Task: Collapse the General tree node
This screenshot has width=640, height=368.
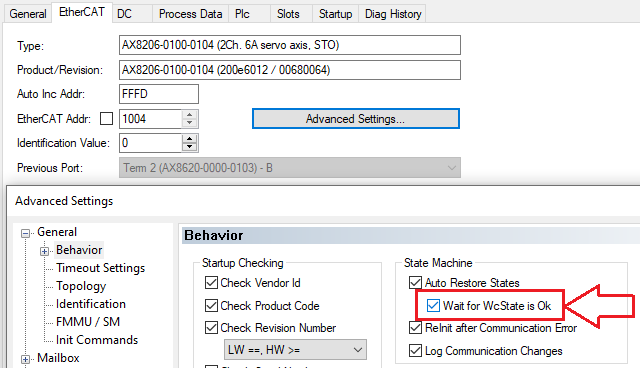Action: tap(26, 233)
